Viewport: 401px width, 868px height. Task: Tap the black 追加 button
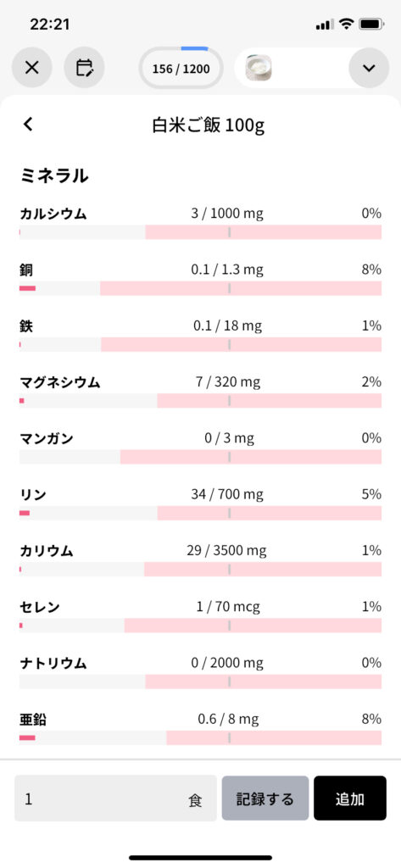pyautogui.click(x=350, y=798)
